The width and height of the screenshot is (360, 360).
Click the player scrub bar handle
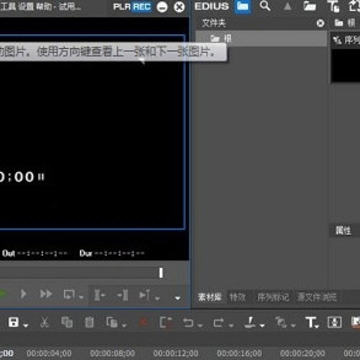pyautogui.click(x=161, y=273)
